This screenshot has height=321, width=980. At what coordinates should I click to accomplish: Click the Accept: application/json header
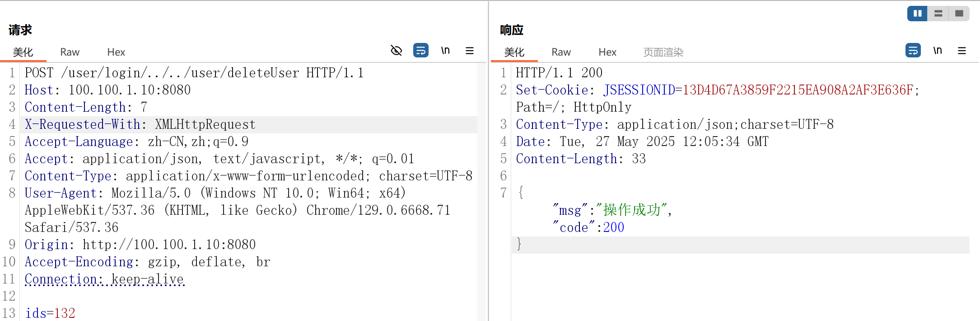click(219, 159)
